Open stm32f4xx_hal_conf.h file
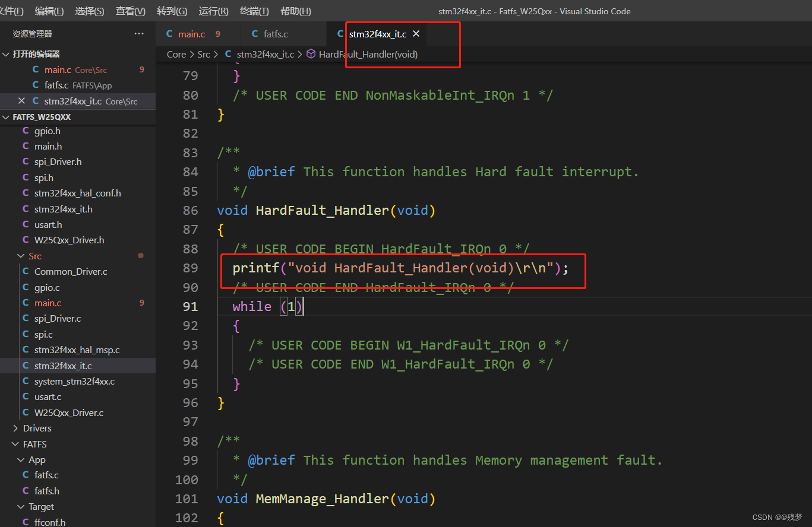 pyautogui.click(x=78, y=193)
